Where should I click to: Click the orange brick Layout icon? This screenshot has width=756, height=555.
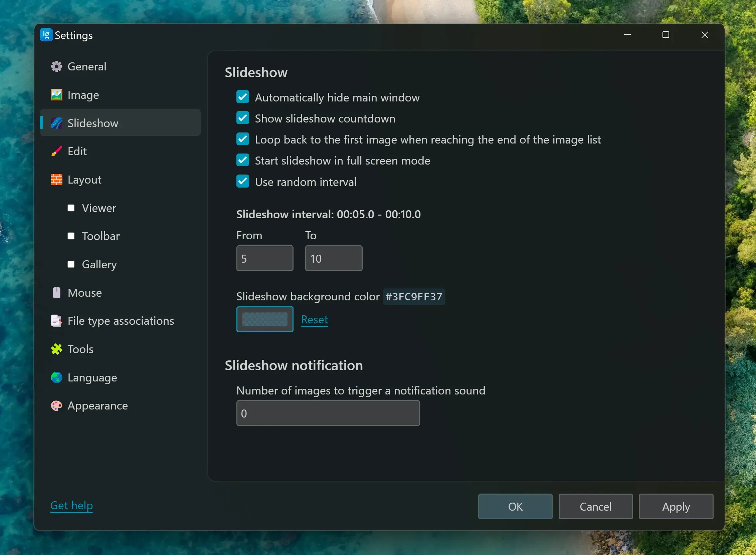pos(56,180)
